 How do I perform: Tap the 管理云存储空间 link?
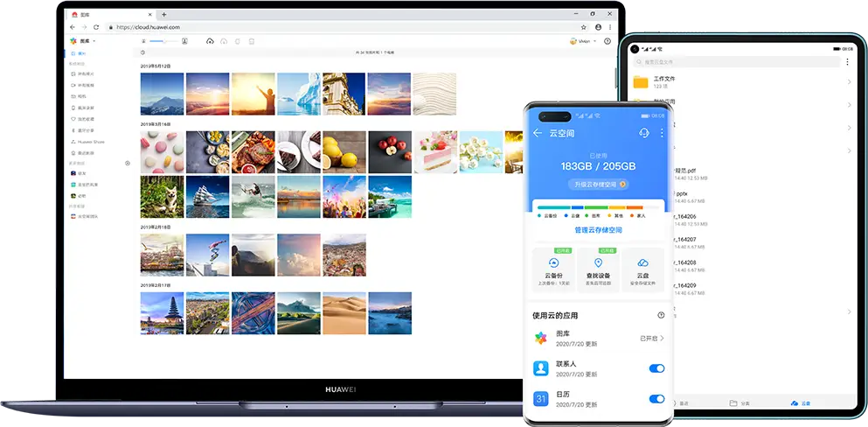[599, 229]
